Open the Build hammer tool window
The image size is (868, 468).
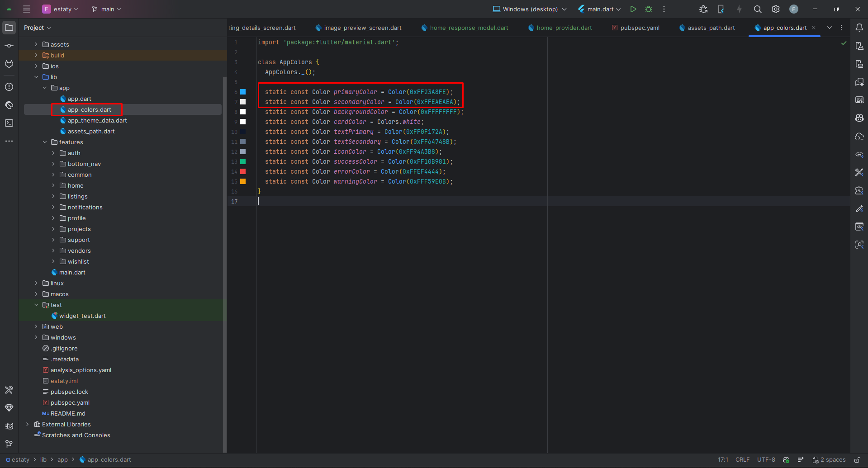coord(9,390)
